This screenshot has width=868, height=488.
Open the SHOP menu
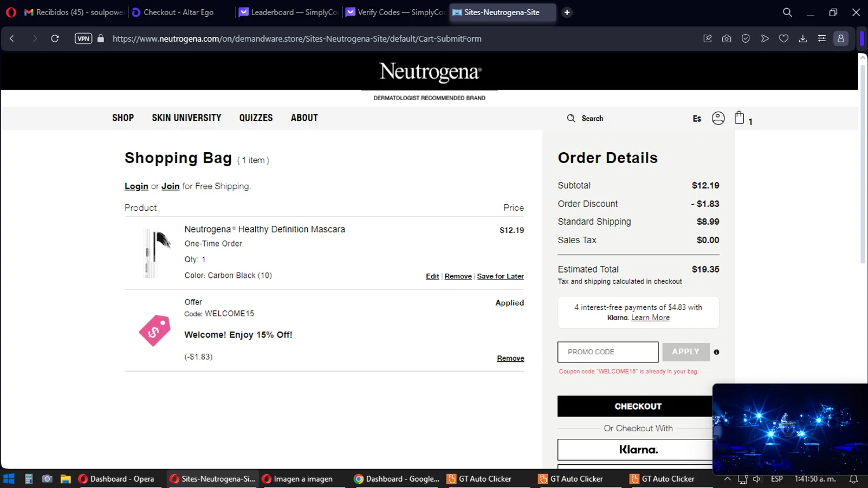pyautogui.click(x=123, y=118)
